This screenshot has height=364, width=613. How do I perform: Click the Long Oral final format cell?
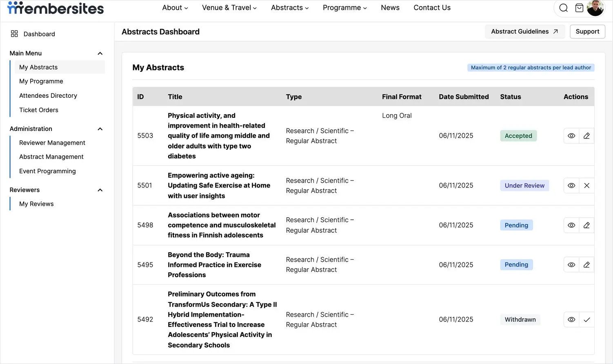pyautogui.click(x=397, y=115)
